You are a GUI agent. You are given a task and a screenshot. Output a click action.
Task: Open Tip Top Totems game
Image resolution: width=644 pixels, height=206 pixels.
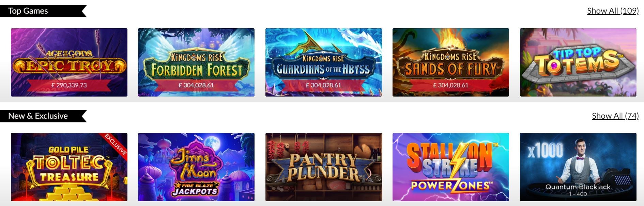578,62
